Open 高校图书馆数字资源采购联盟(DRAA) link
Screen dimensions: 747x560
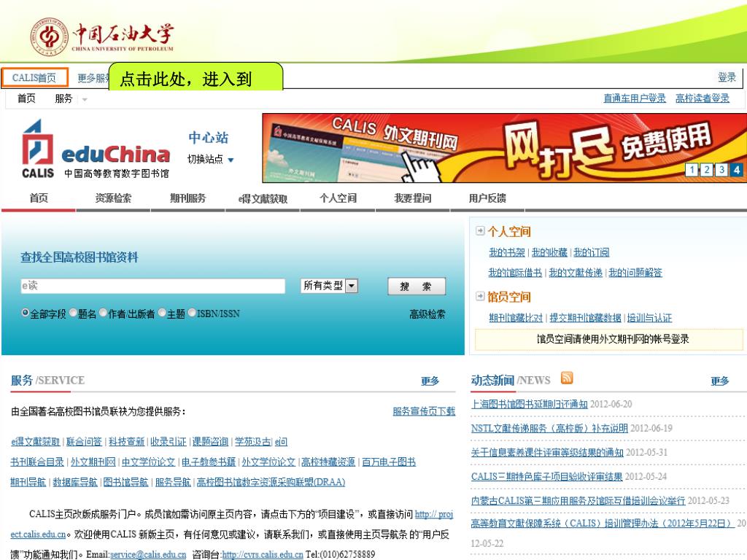pos(271,482)
